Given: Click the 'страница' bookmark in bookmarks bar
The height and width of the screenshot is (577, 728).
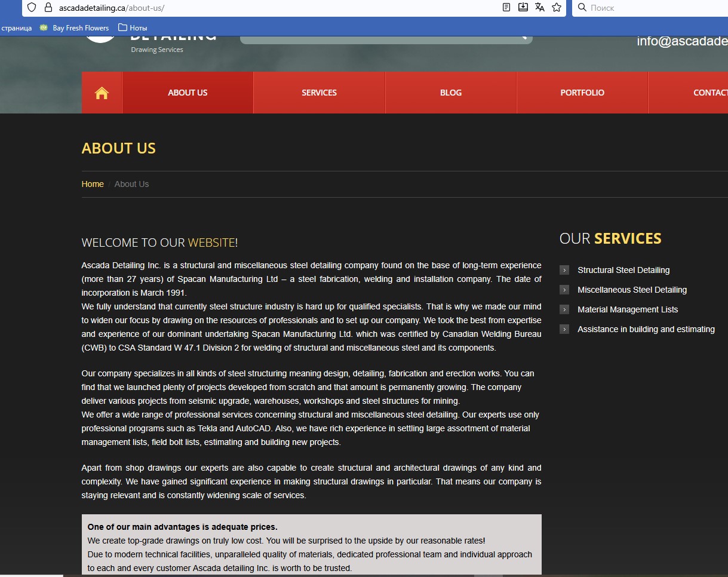Looking at the screenshot, I should click(x=17, y=27).
